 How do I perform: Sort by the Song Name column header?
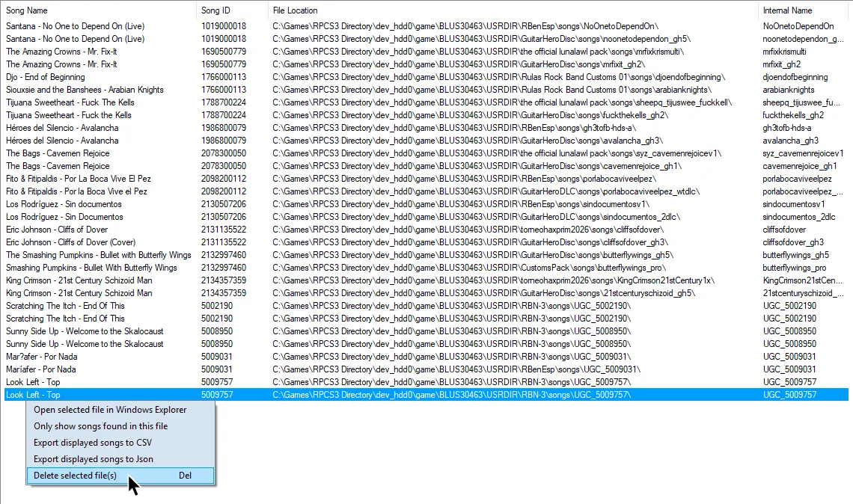99,10
